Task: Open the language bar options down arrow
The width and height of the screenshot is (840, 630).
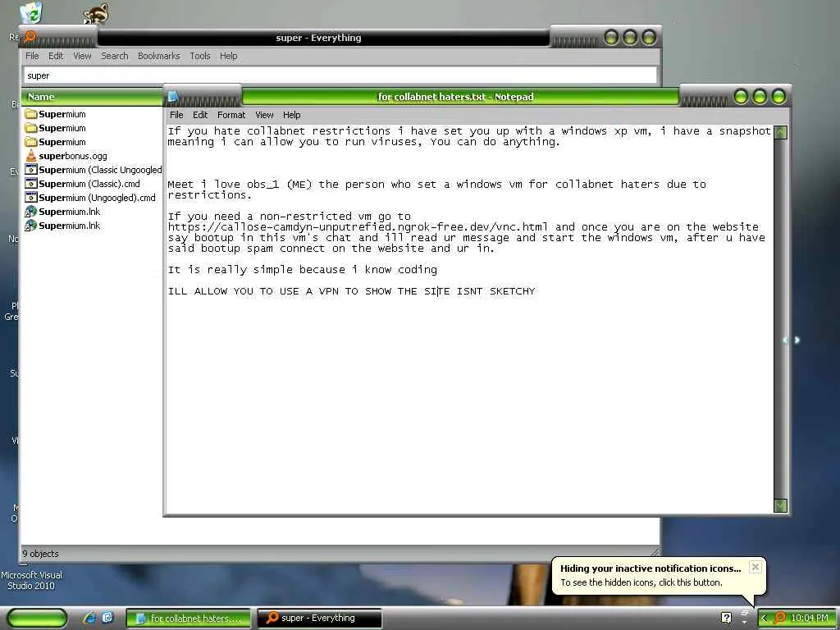Action: [x=745, y=623]
